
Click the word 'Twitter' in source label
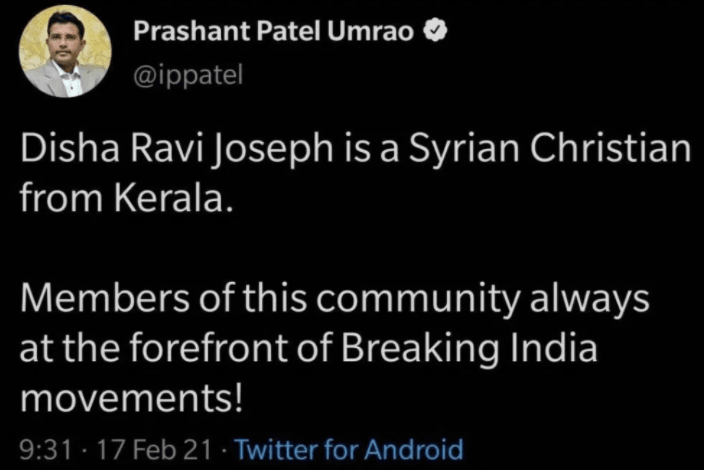pos(277,449)
